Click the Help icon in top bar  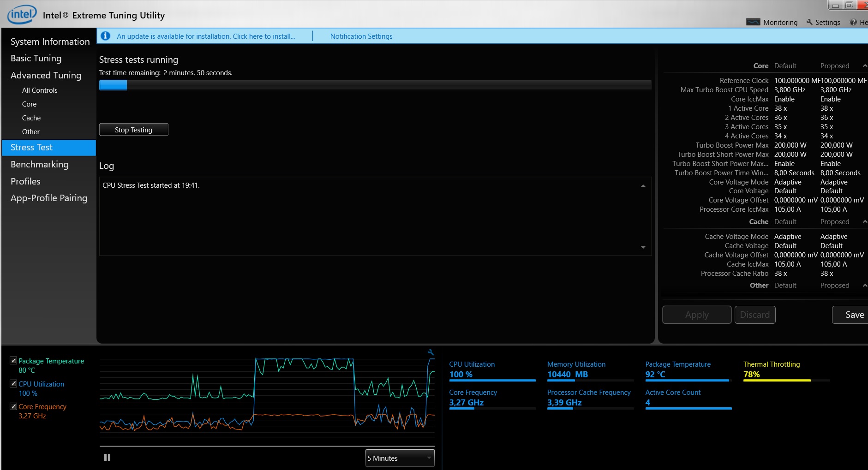pos(853,22)
